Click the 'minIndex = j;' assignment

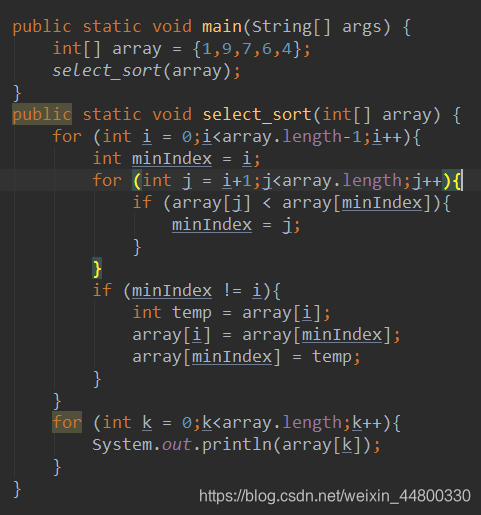[x=236, y=225]
